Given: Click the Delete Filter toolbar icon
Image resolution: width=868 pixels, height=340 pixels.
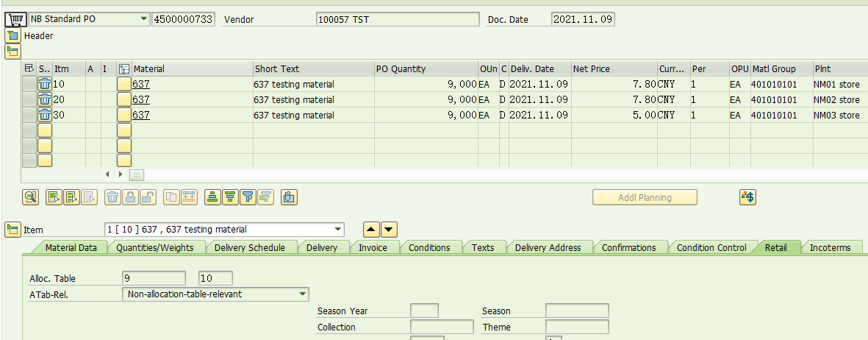Looking at the screenshot, I should point(266,197).
